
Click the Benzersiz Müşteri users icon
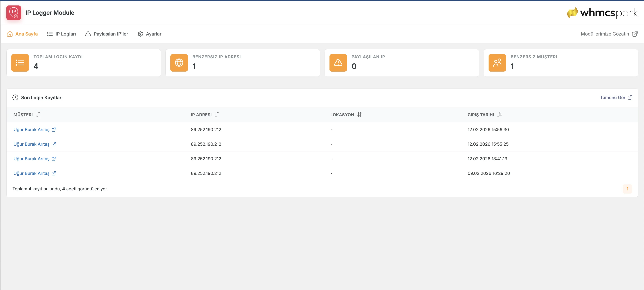pyautogui.click(x=497, y=63)
